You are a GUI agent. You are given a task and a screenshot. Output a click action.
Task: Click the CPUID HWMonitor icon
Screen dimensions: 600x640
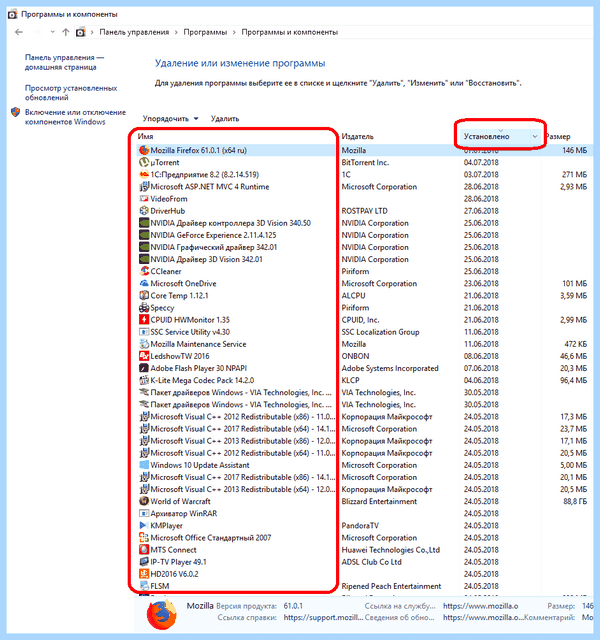click(x=144, y=320)
